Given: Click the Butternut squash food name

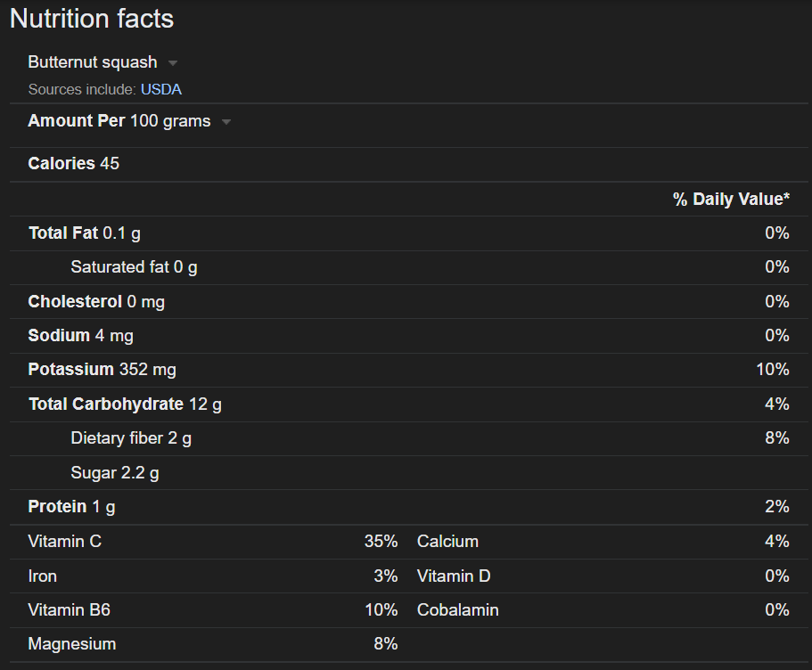Looking at the screenshot, I should [x=93, y=62].
